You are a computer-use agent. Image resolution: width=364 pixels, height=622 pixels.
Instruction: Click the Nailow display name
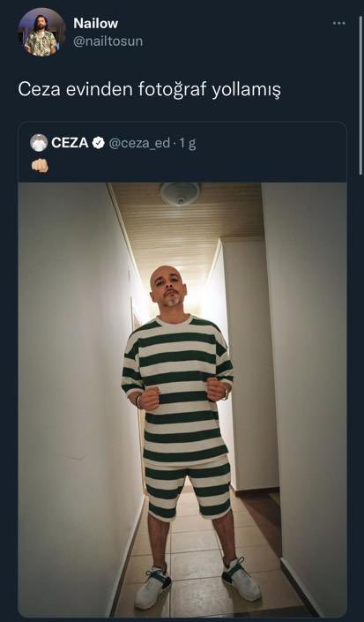[95, 24]
